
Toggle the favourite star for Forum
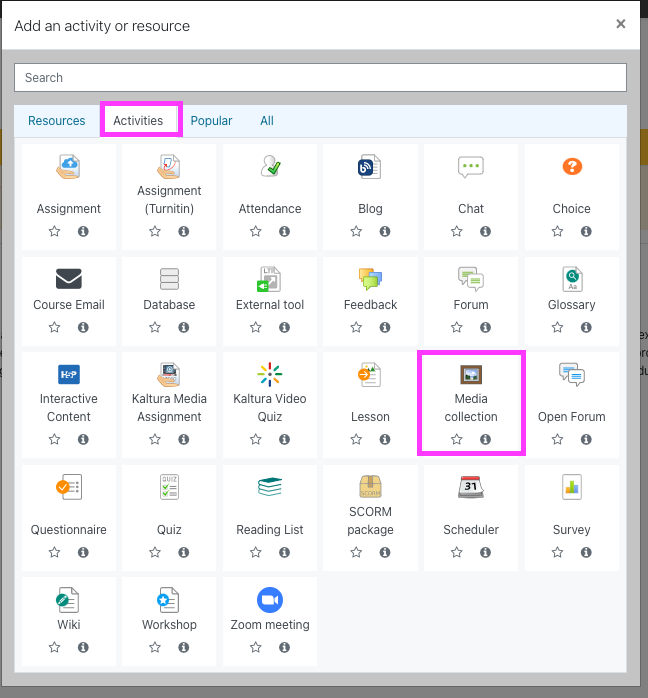457,327
